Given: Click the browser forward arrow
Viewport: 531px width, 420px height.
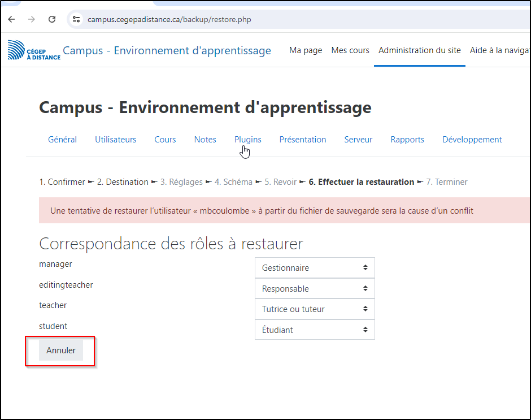Looking at the screenshot, I should [32, 19].
